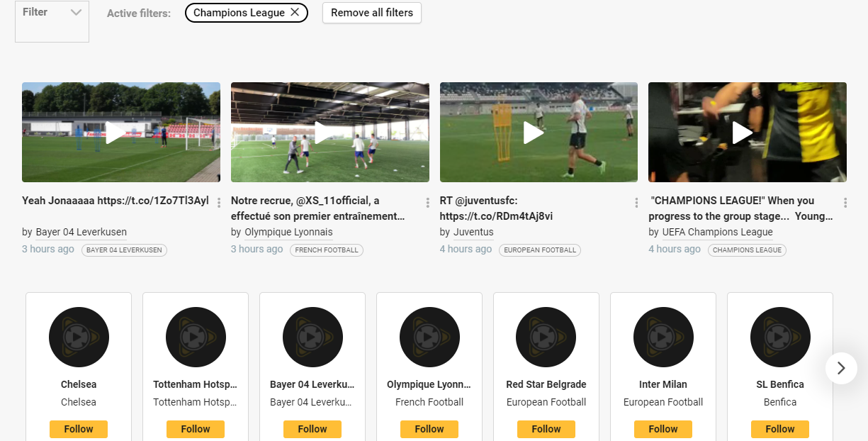
Task: Select the FRENCH FOOTBALL tag
Action: (327, 250)
